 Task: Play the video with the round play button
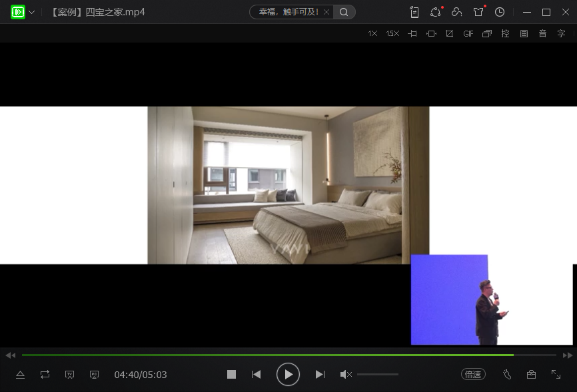pyautogui.click(x=288, y=374)
